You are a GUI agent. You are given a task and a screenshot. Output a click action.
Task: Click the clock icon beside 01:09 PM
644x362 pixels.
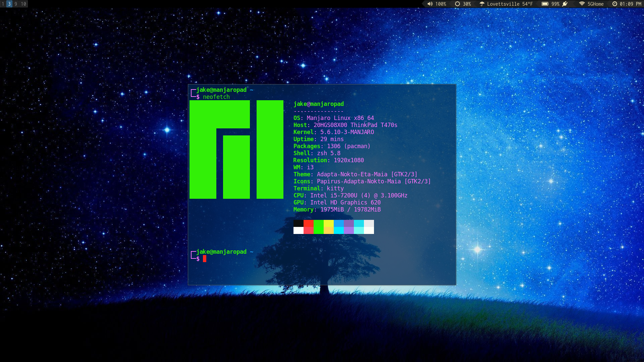615,4
